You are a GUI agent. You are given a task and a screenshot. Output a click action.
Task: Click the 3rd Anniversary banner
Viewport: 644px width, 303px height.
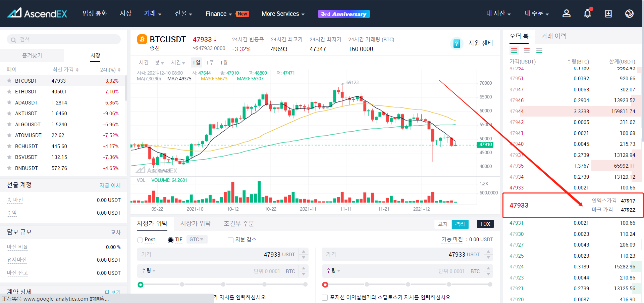tap(344, 14)
